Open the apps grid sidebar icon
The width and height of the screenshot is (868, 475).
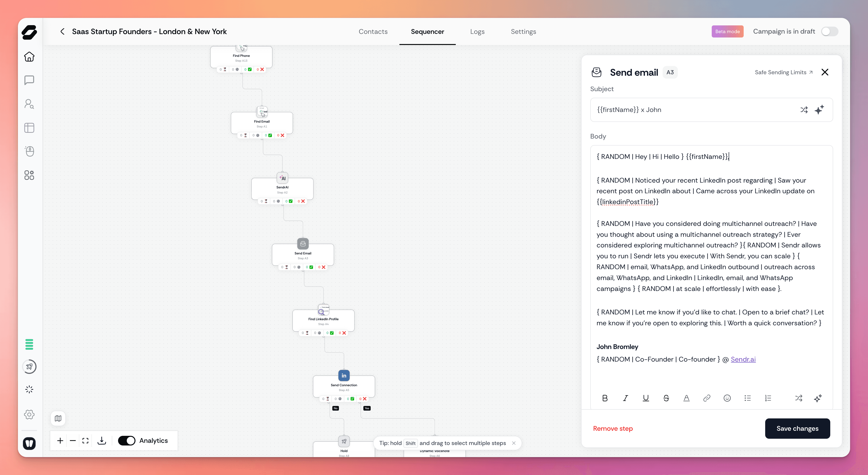(x=29, y=175)
